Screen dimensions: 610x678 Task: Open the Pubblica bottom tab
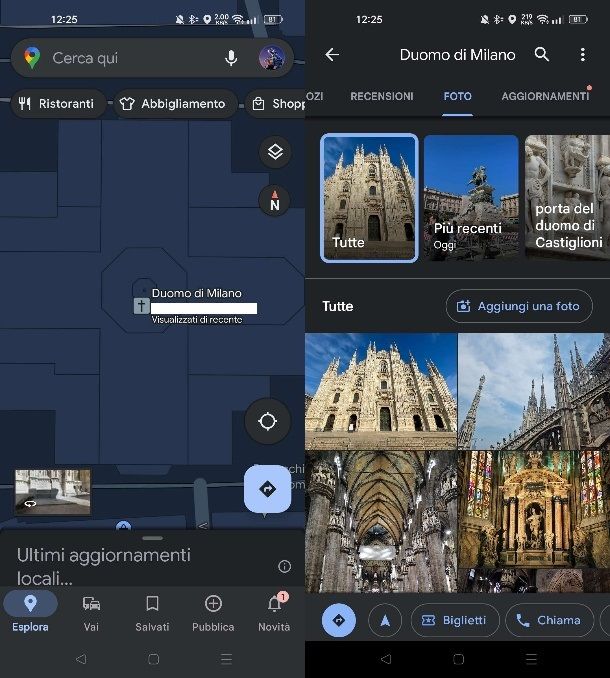pyautogui.click(x=213, y=614)
